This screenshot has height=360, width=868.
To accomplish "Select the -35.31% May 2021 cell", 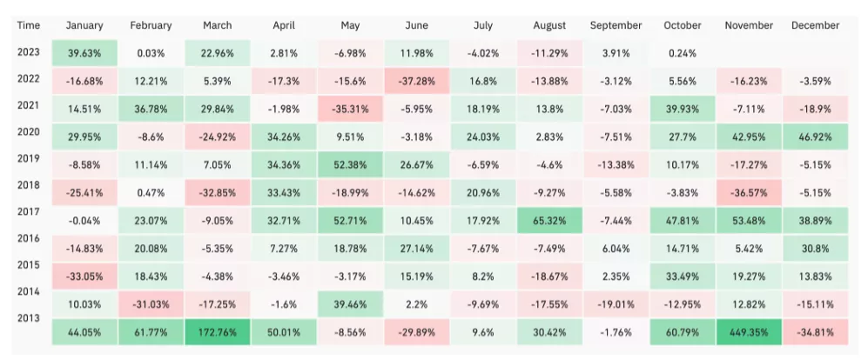I will pos(350,109).
